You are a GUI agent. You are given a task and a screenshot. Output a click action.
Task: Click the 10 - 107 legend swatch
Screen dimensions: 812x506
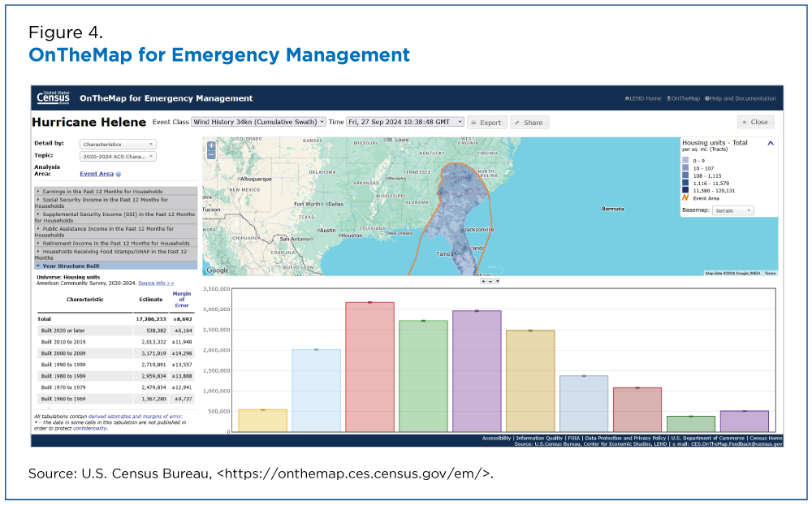[x=685, y=168]
